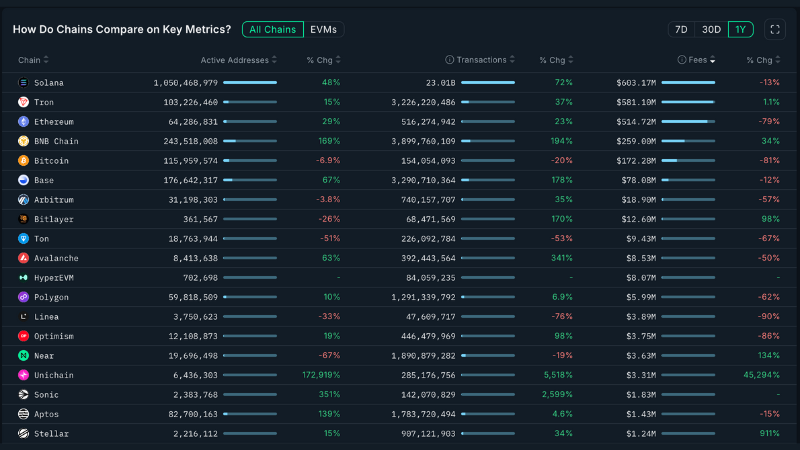Click the Ethereum chain logo icon
Screen dimensions: 800x450
24,121
